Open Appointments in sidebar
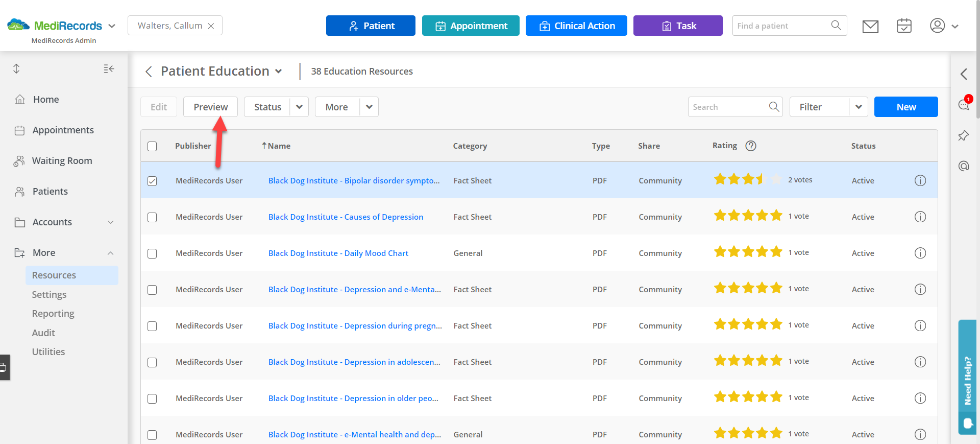The height and width of the screenshot is (444, 980). (63, 130)
